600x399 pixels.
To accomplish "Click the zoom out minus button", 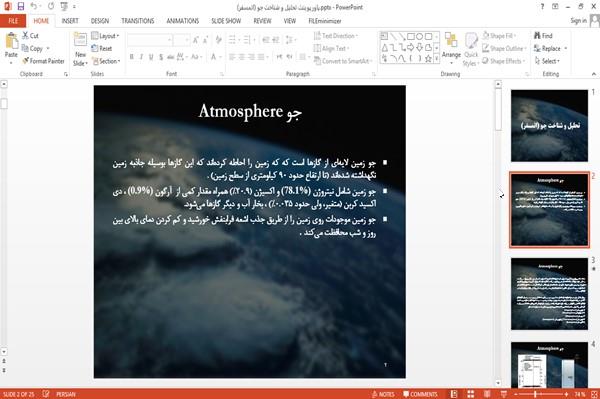I will (x=515, y=394).
